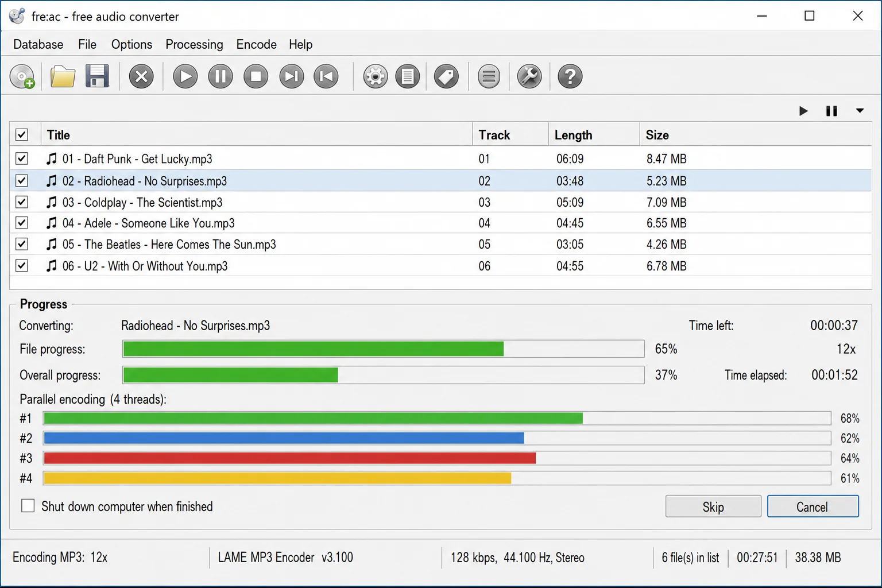Open the document list toolbar icon
Screen dimensions: 882x588
pyautogui.click(x=408, y=76)
